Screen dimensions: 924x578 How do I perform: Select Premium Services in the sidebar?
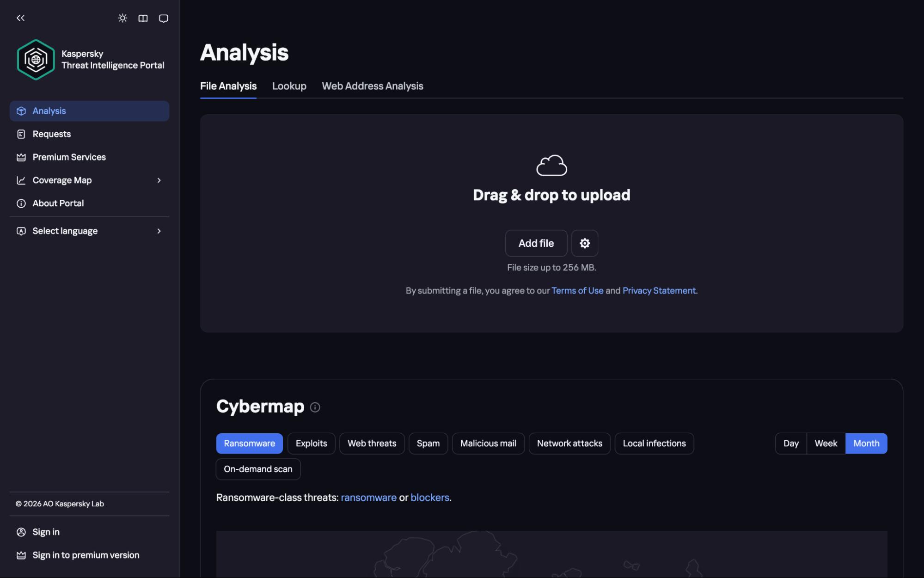tap(68, 157)
